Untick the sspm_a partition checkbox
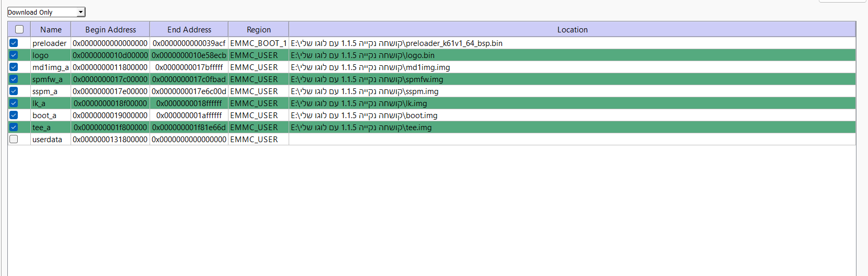This screenshot has width=868, height=276. (14, 91)
